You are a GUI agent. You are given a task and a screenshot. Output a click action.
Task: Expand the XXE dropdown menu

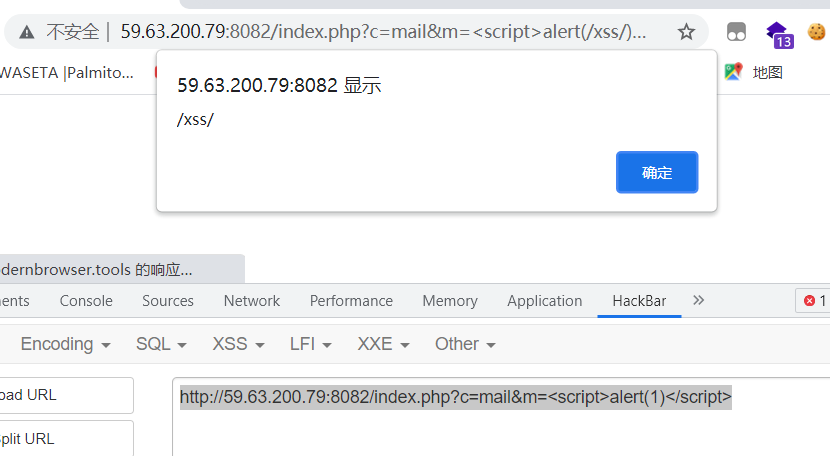tap(383, 344)
